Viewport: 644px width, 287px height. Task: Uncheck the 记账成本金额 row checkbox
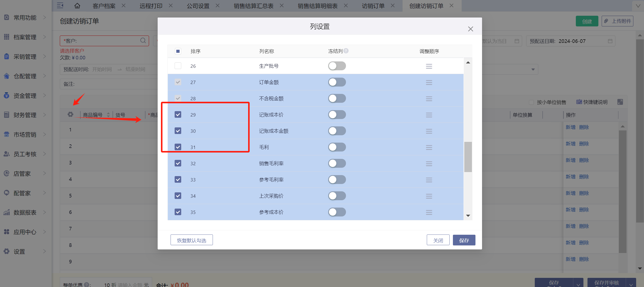(x=178, y=131)
